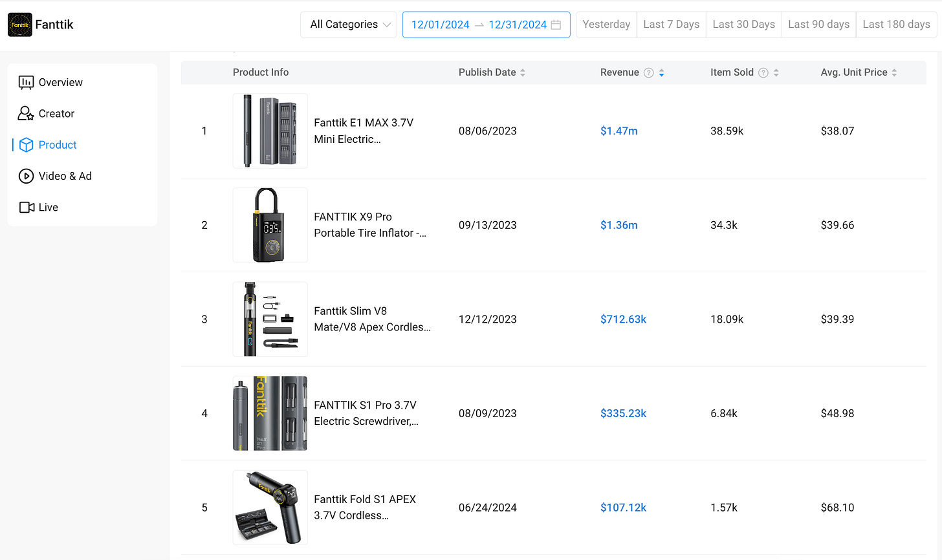942x560 pixels.
Task: Select Last 30 Days range
Action: 744,25
